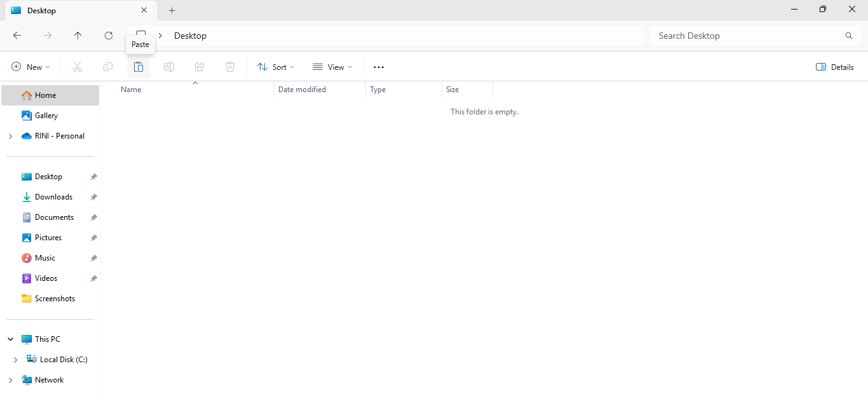Click the Delete trash can icon
The width and height of the screenshot is (868, 394).
click(x=230, y=67)
